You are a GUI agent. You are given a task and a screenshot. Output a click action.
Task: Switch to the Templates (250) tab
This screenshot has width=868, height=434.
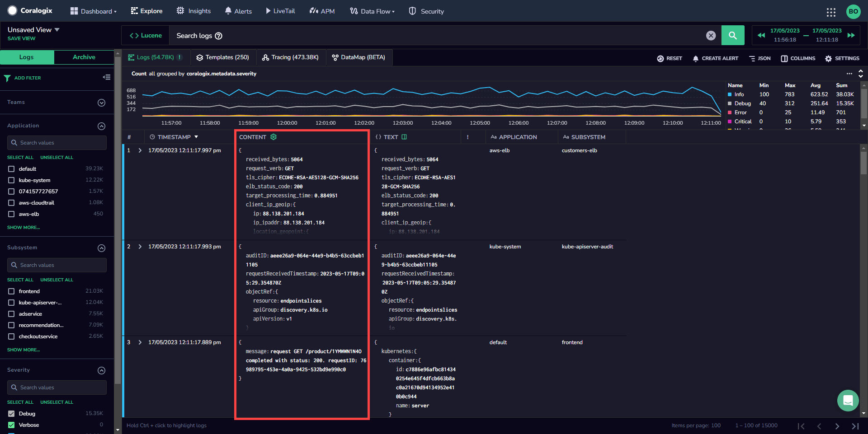coord(222,57)
